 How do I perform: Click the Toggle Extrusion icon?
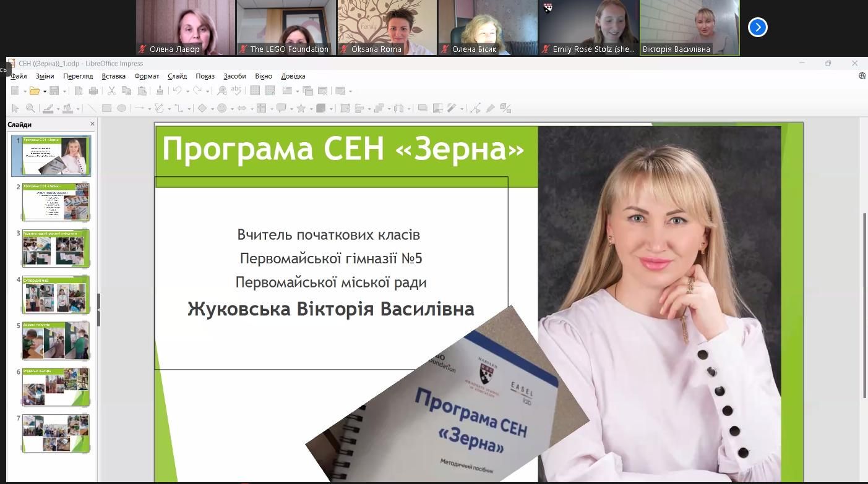tap(505, 108)
